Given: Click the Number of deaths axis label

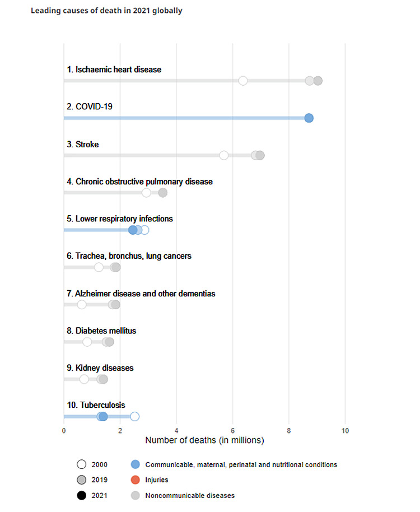Looking at the screenshot, I should click(x=204, y=440).
